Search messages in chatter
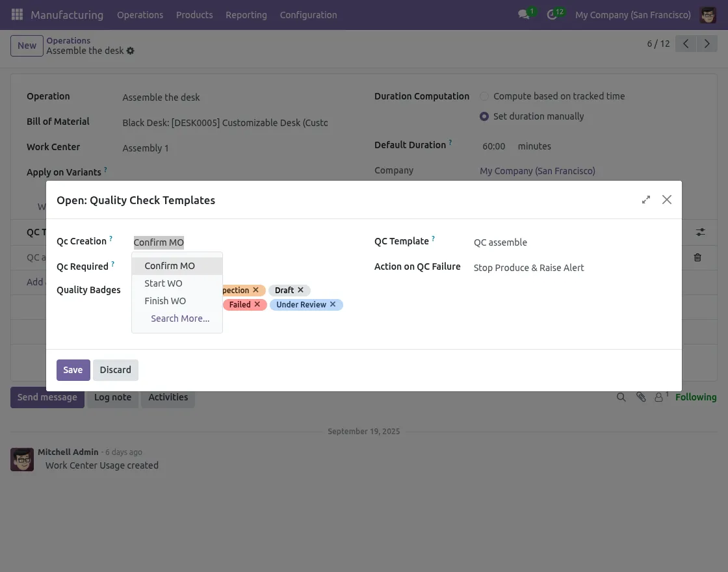The width and height of the screenshot is (728, 572). pyautogui.click(x=621, y=397)
